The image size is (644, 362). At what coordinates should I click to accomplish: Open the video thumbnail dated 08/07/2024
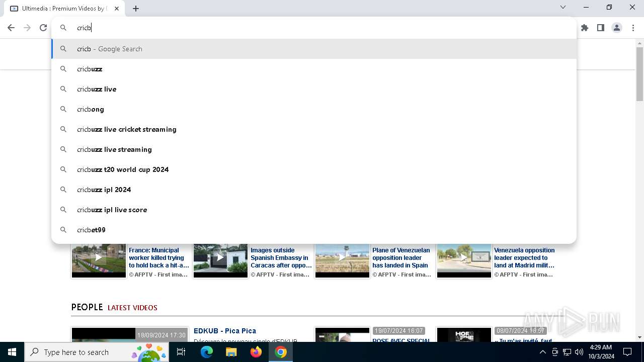tap(464, 335)
